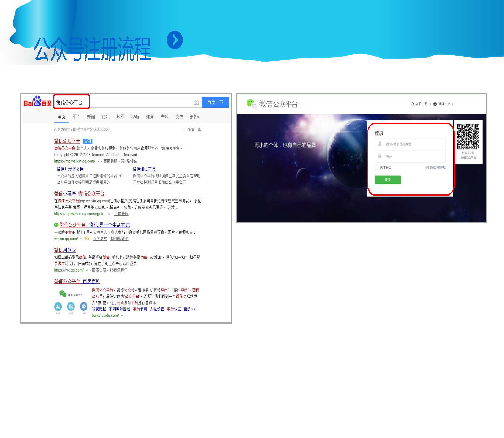Viewport: 504px width, 438px height.
Task: Click the V3 credibility badge icon
Action: (x=87, y=239)
